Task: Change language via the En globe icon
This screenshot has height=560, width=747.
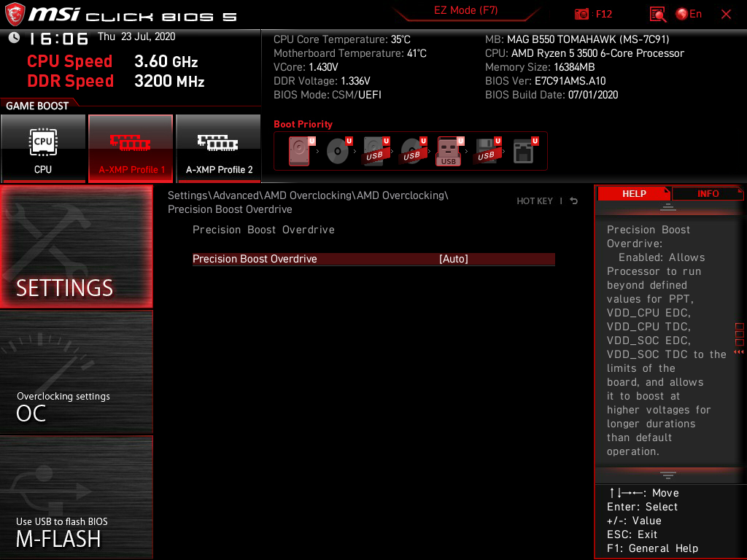Action: click(x=689, y=15)
